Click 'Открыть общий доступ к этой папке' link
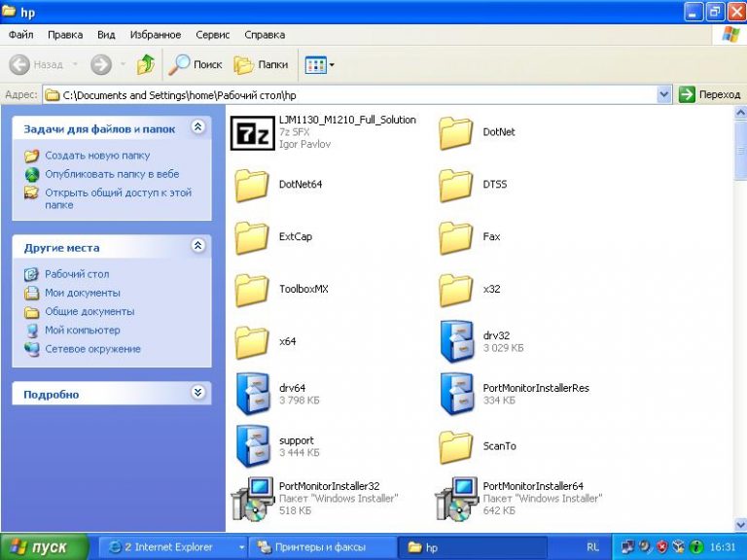This screenshot has height=560, width=747. coord(118,198)
